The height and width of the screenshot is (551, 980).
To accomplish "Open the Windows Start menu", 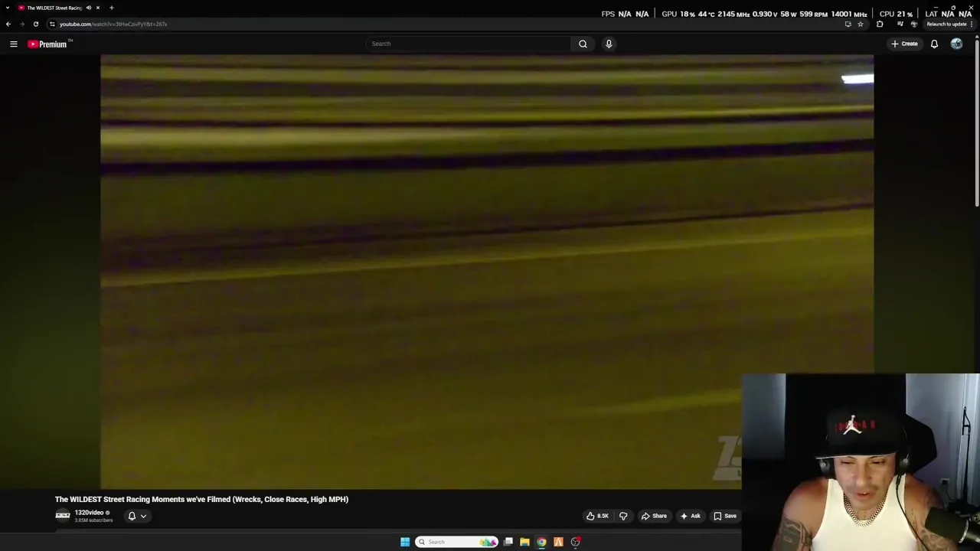I will [405, 542].
